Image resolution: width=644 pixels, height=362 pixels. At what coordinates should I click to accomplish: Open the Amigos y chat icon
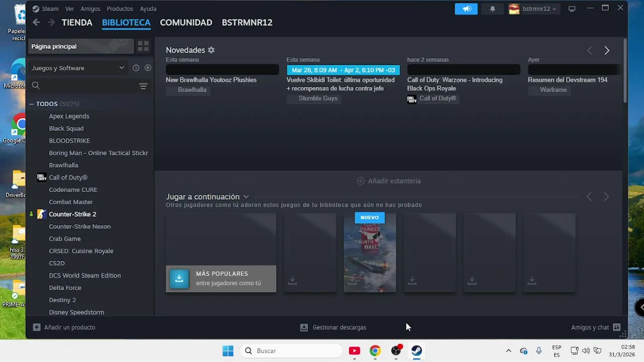tap(617, 327)
